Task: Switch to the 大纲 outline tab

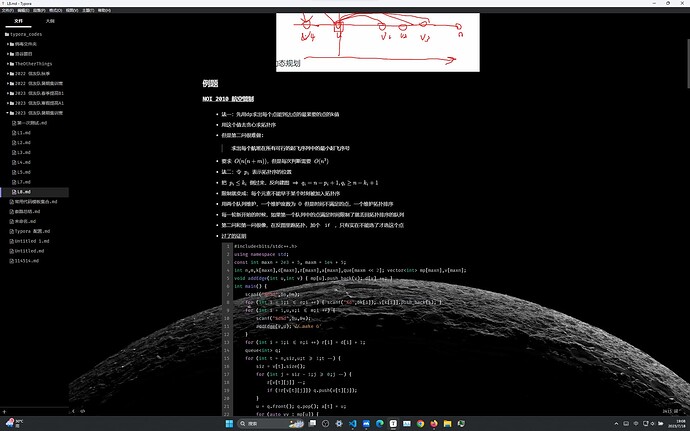Action: coord(50,21)
